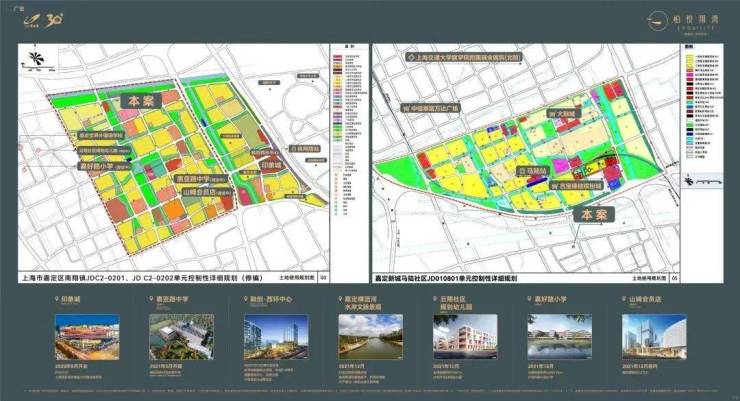Viewport: 740px width, 401px height.
Task: Click the 本案 marker on left map
Action: (141, 100)
